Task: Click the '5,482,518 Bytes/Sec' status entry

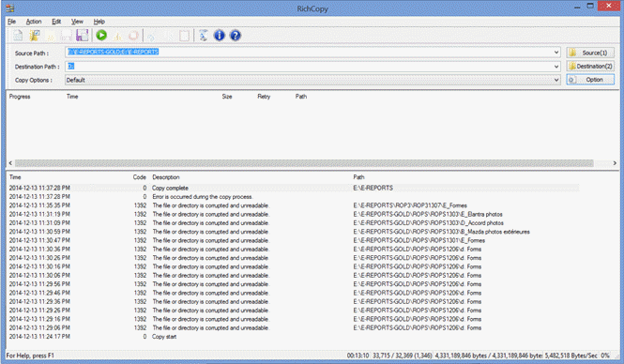Action: click(x=571, y=356)
